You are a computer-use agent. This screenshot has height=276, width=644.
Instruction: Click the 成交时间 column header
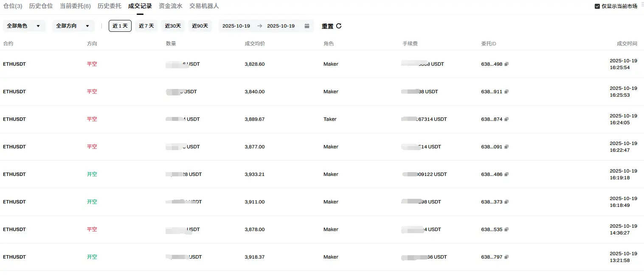coord(627,44)
